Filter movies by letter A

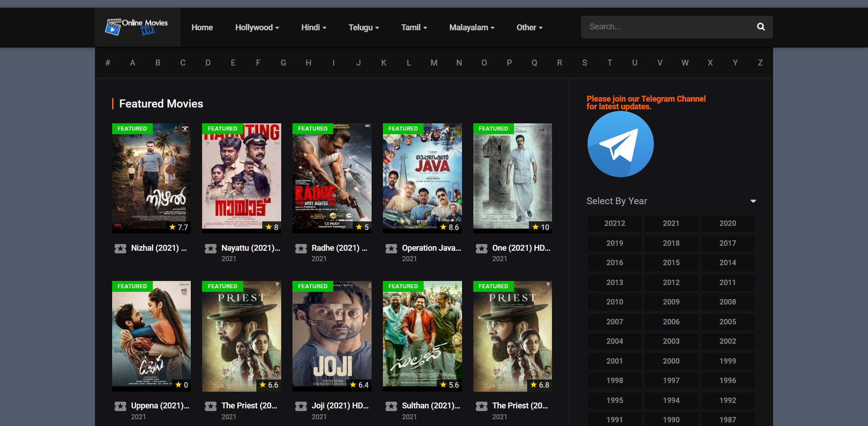(132, 63)
